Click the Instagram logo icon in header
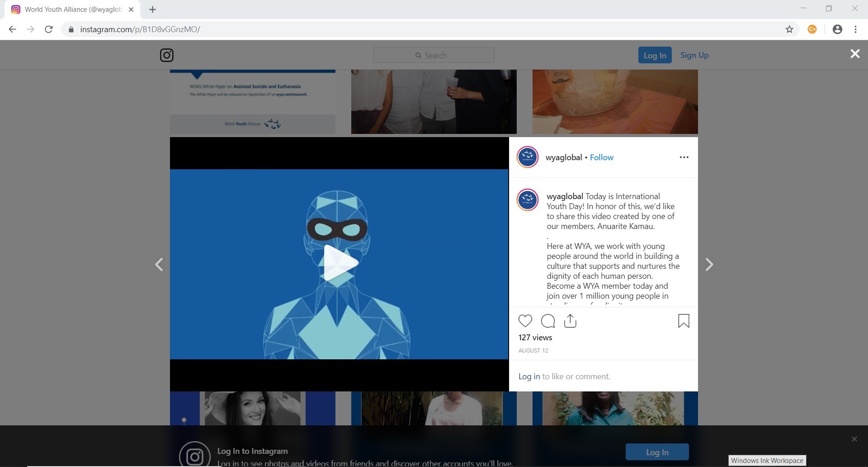This screenshot has height=467, width=868. [166, 55]
